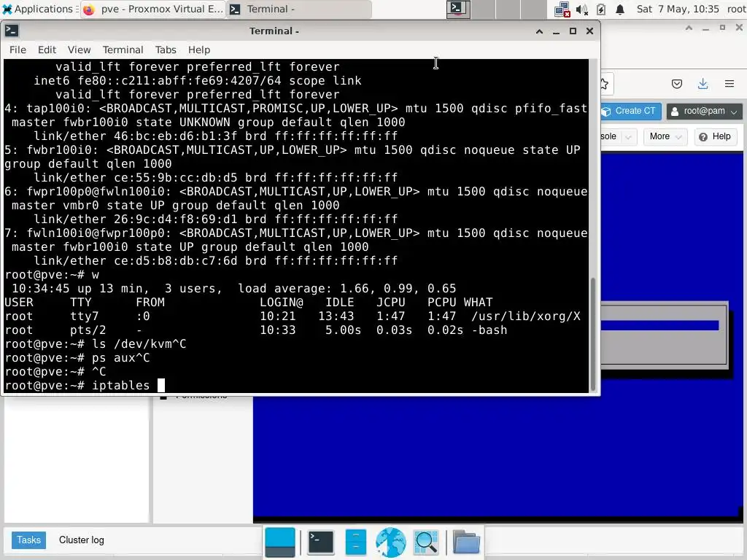Open the home folder dock icon

466,542
